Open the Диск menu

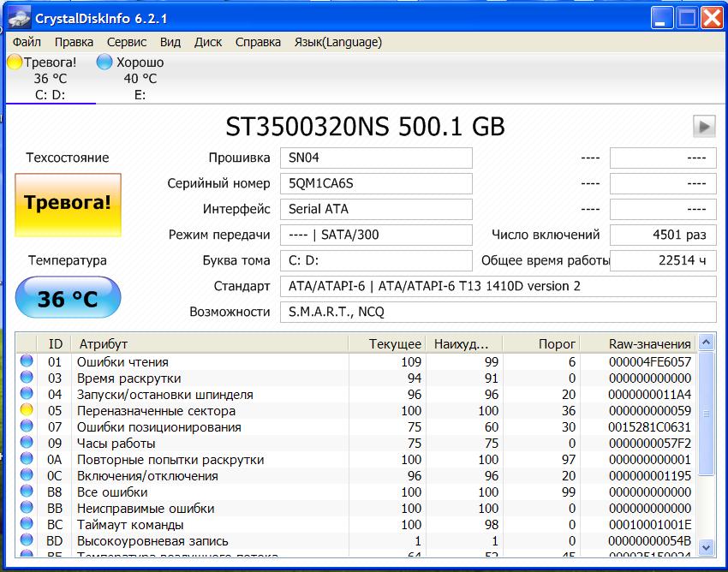pyautogui.click(x=208, y=42)
